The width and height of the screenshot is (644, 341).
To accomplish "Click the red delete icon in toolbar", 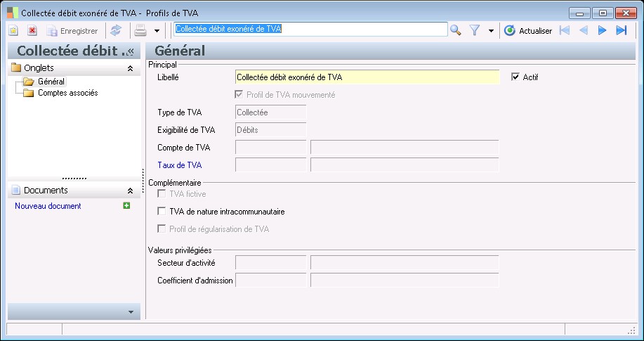I will pos(32,30).
